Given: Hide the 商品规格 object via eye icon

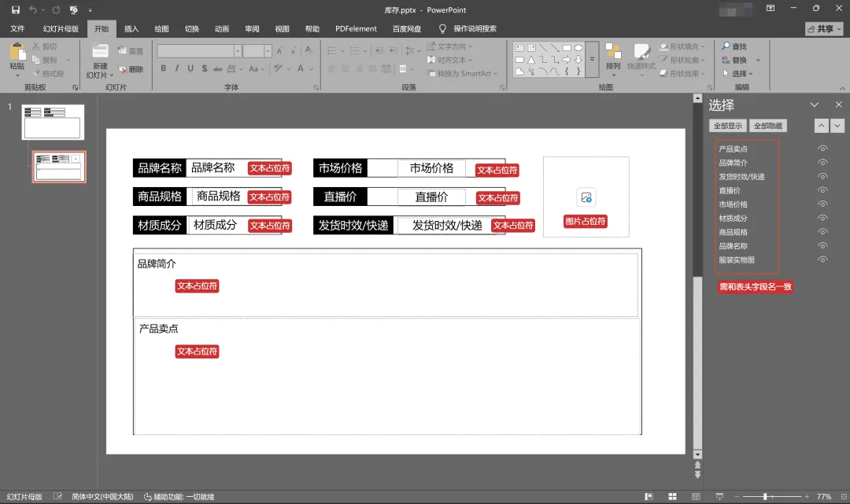Looking at the screenshot, I should pyautogui.click(x=822, y=232).
